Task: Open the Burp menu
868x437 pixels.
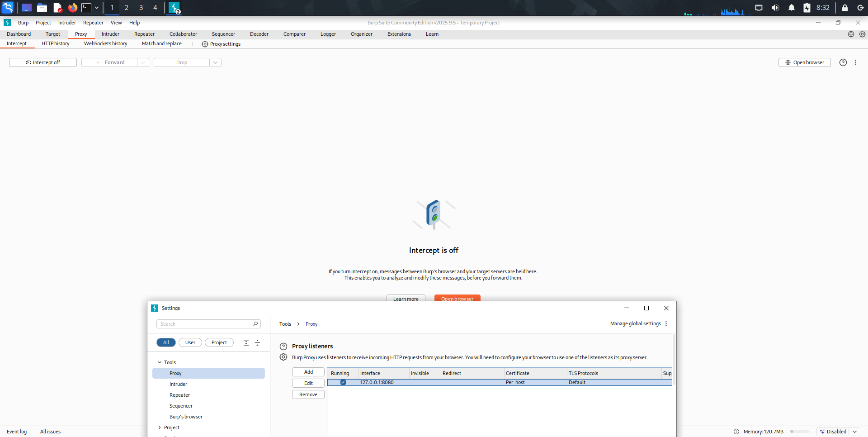Action: [x=23, y=23]
